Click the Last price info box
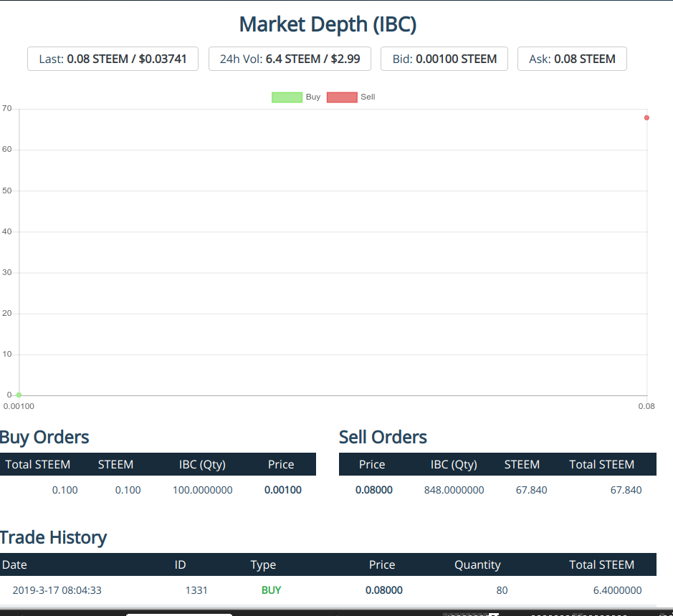 point(113,59)
